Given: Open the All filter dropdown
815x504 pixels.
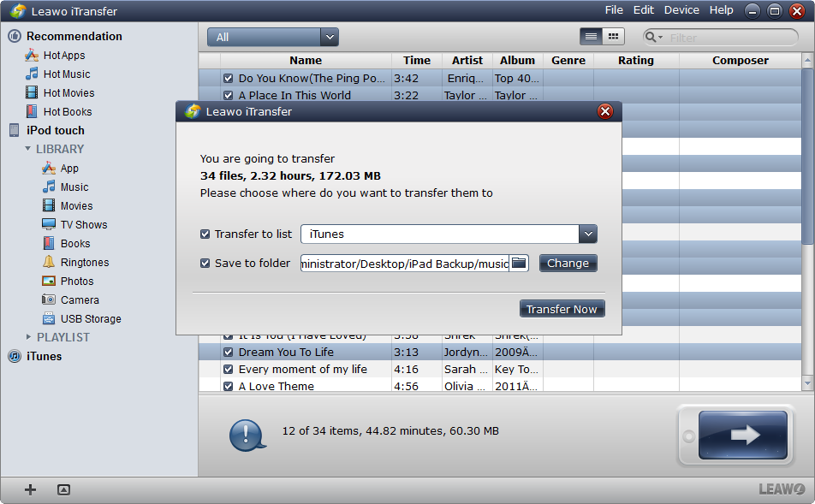Looking at the screenshot, I should pyautogui.click(x=273, y=37).
